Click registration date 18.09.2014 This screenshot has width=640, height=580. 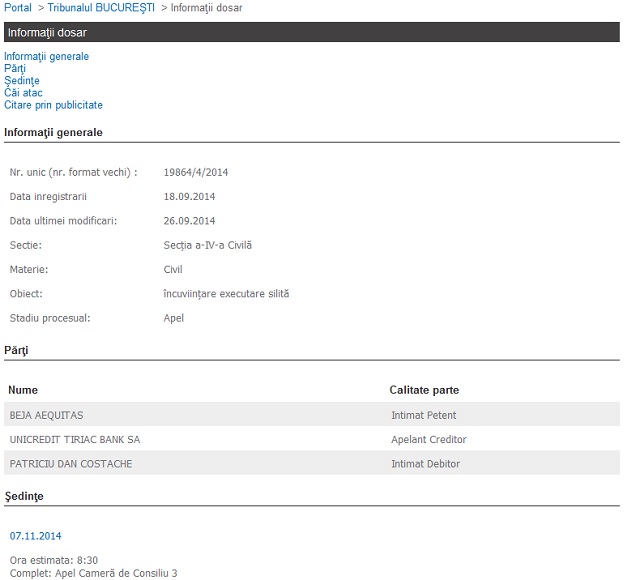(x=189, y=196)
